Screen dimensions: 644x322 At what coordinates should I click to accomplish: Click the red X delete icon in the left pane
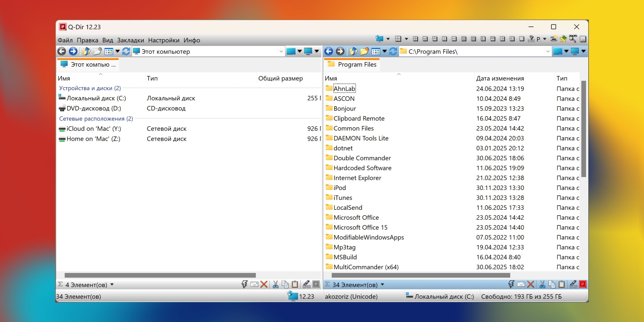(x=264, y=285)
